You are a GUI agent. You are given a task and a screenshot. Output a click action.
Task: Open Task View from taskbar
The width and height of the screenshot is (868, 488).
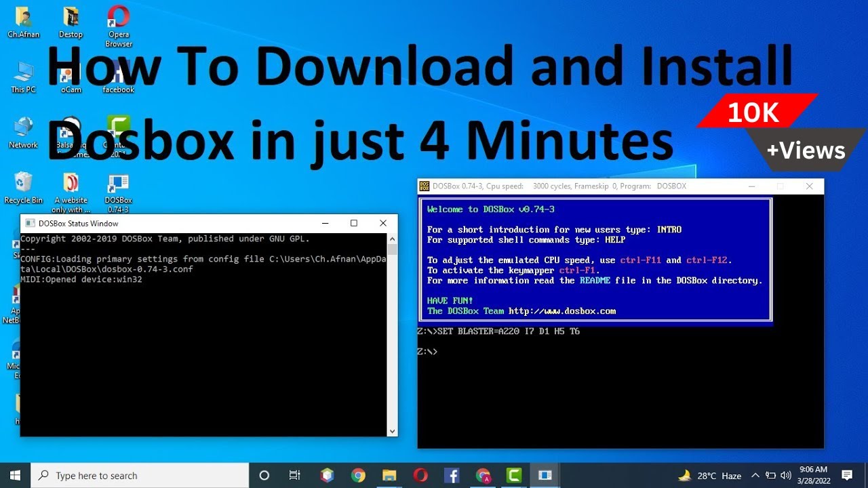(295, 475)
